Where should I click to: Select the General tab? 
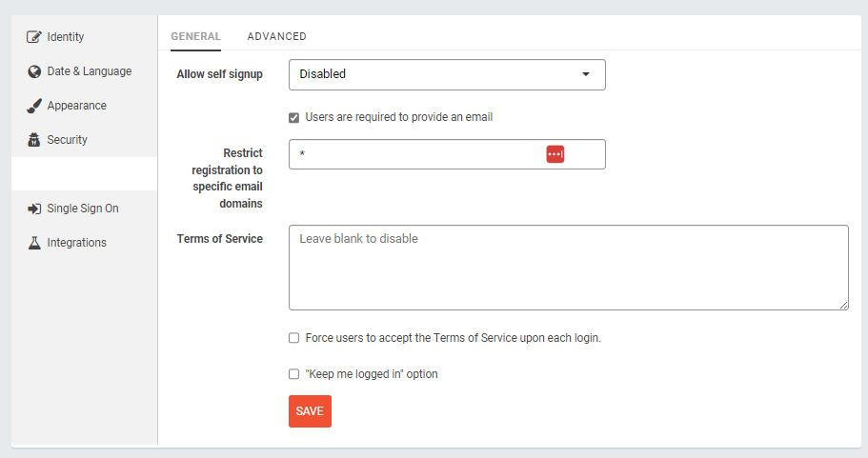[195, 36]
